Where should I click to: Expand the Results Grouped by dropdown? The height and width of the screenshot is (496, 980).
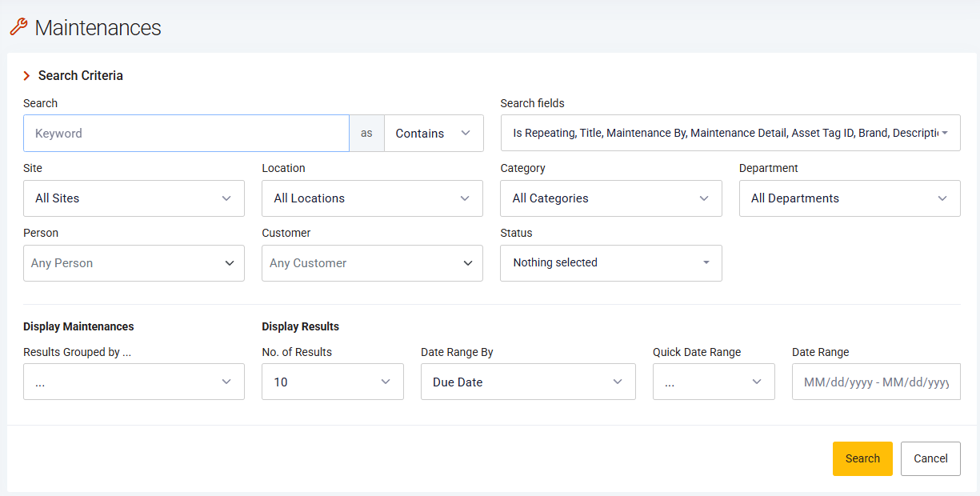134,382
